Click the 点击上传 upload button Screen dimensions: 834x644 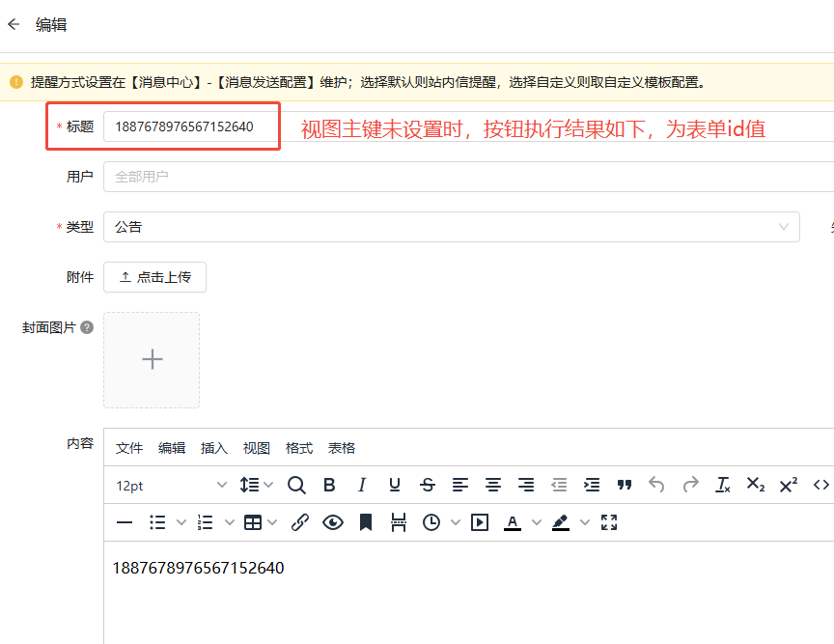154,277
